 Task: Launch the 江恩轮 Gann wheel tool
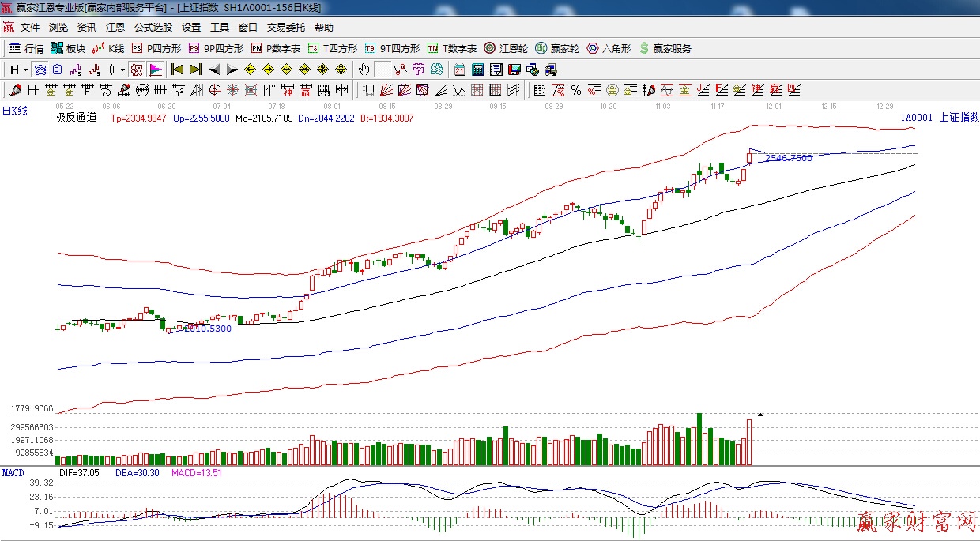tap(506, 48)
